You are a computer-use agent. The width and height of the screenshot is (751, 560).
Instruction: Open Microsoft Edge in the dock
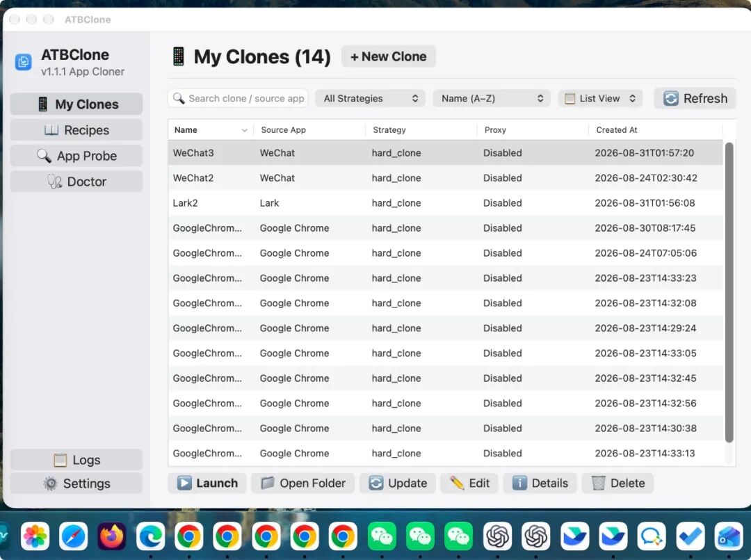click(x=150, y=536)
